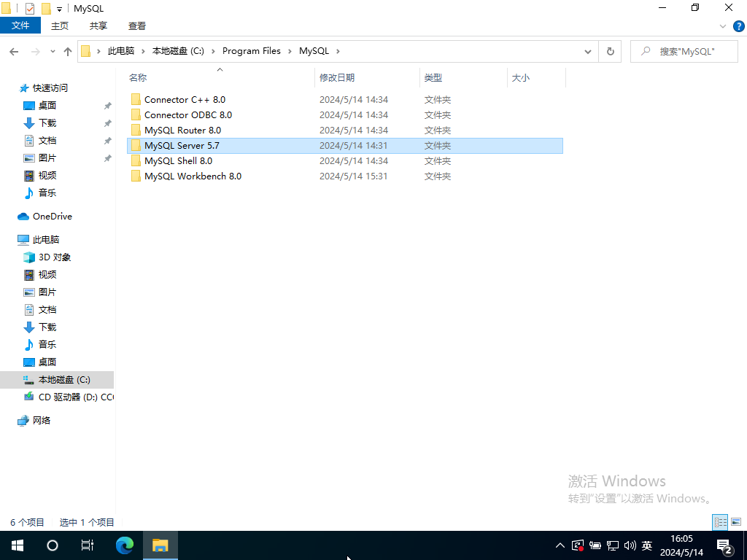Switch to details view layout
This screenshot has width=747, height=560.
click(x=720, y=522)
